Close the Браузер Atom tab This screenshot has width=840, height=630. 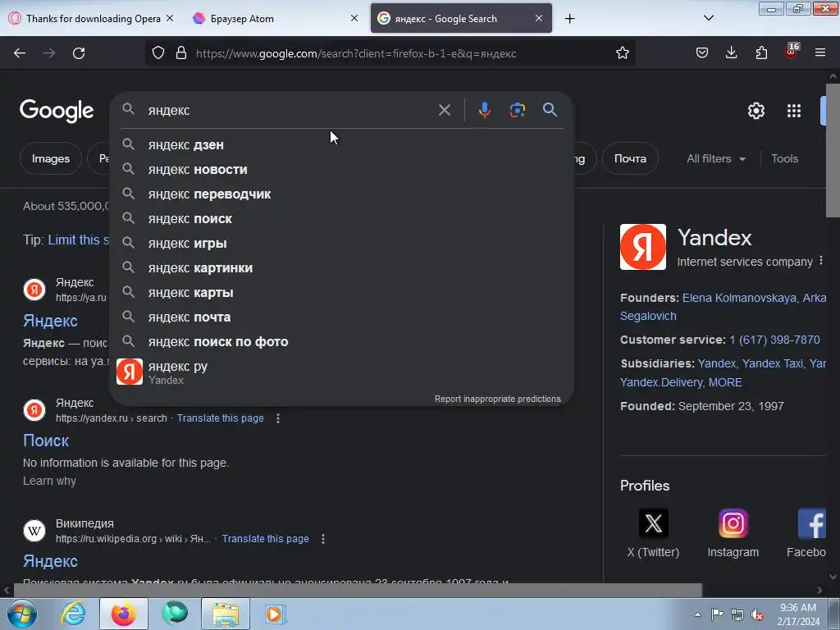[354, 18]
